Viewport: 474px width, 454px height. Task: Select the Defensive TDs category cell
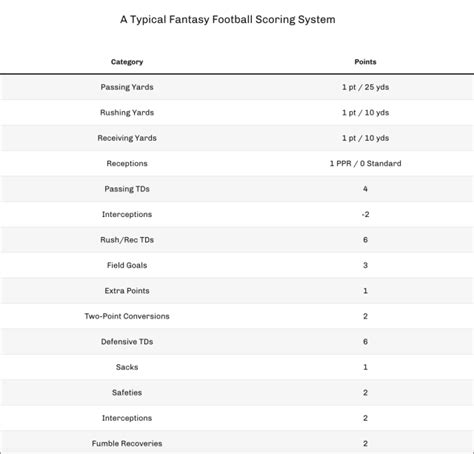127,342
